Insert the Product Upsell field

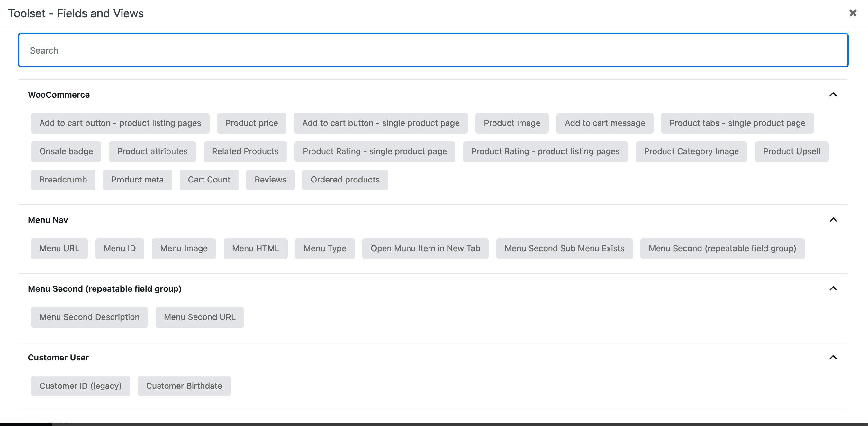pos(791,152)
